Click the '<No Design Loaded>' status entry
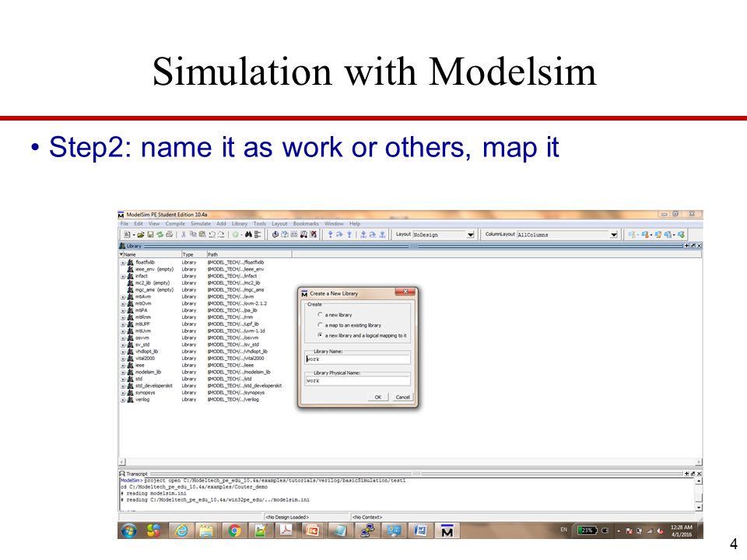The image size is (747, 560). tap(287, 517)
